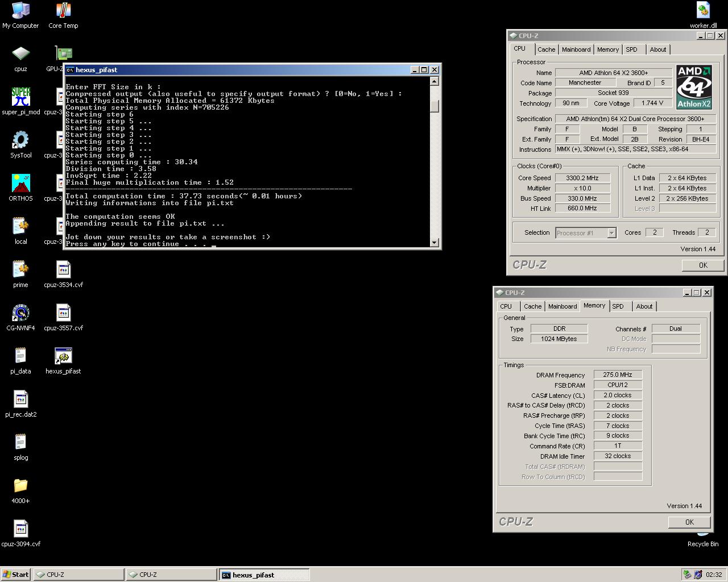728x582 pixels.
Task: Open Recycle Bin on desktop
Action: click(703, 538)
